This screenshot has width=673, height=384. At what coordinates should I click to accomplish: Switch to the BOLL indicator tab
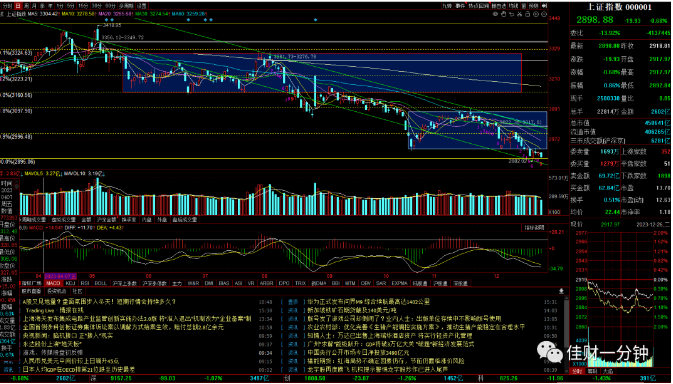100,283
